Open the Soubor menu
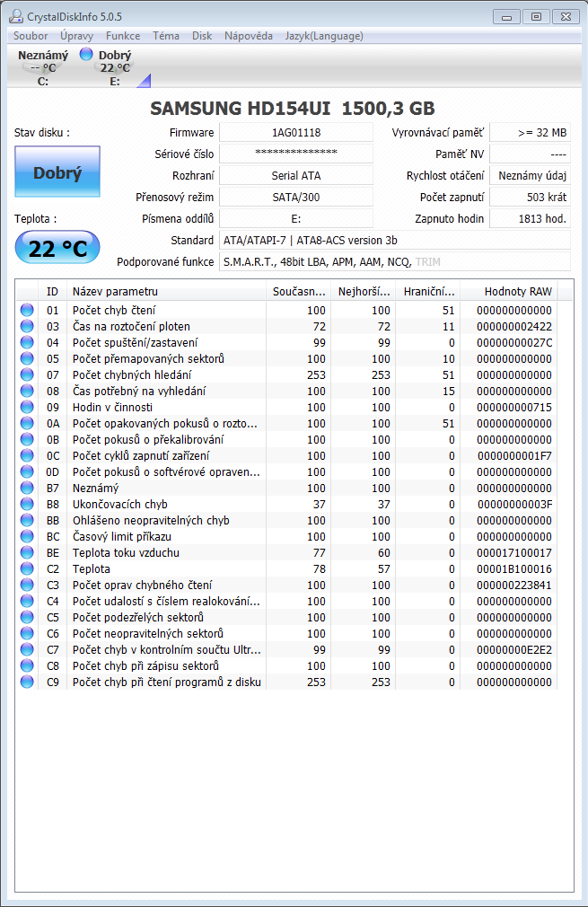Image resolution: width=588 pixels, height=907 pixels. 31,36
